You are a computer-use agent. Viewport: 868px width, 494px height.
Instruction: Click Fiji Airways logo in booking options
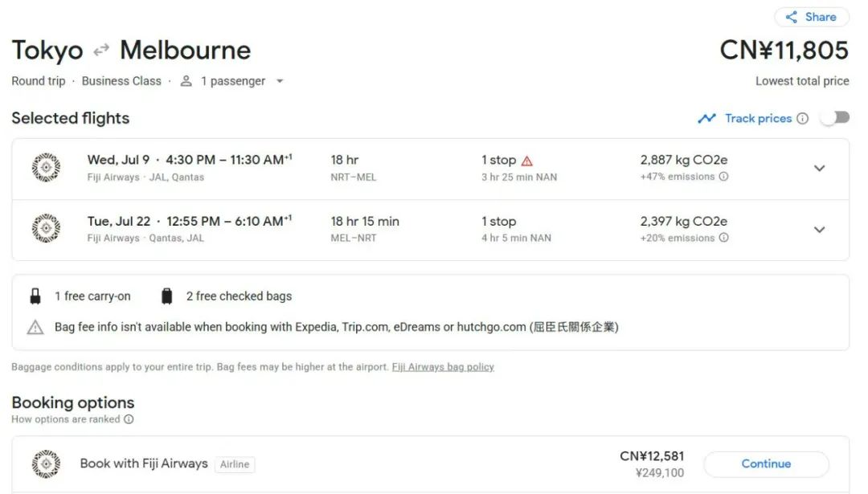[x=47, y=464]
